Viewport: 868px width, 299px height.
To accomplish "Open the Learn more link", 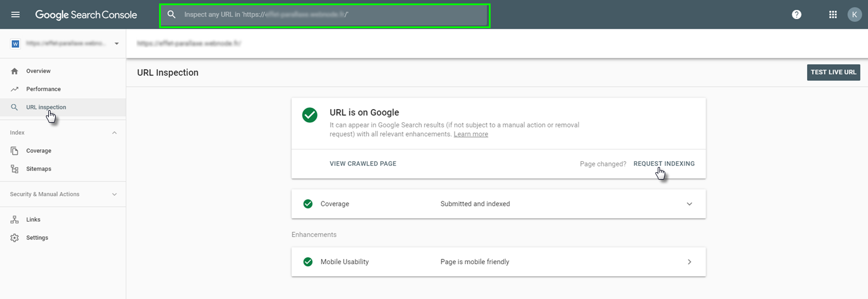I will pos(470,134).
